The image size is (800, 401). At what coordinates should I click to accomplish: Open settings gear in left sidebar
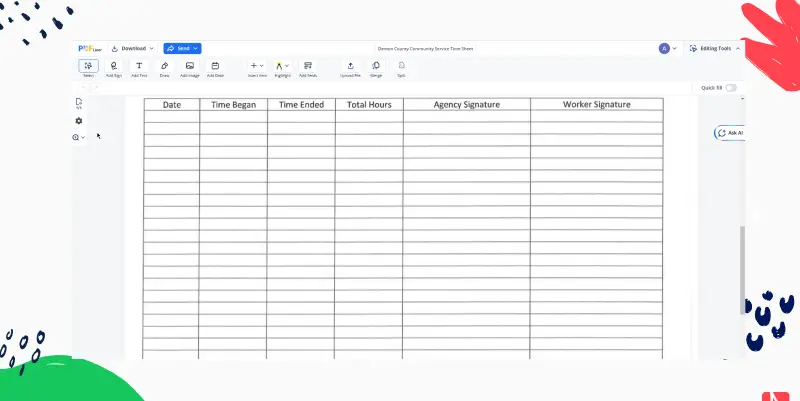click(x=79, y=121)
